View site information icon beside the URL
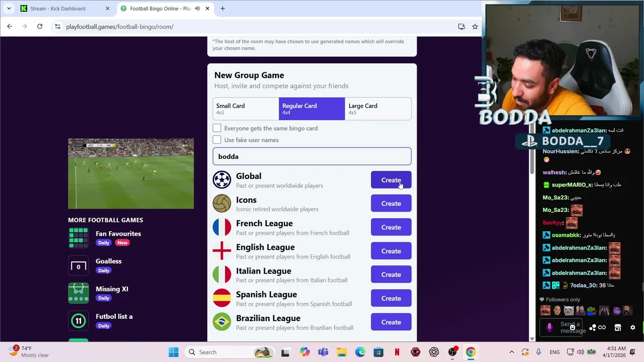The width and height of the screenshot is (644, 362). click(x=57, y=27)
